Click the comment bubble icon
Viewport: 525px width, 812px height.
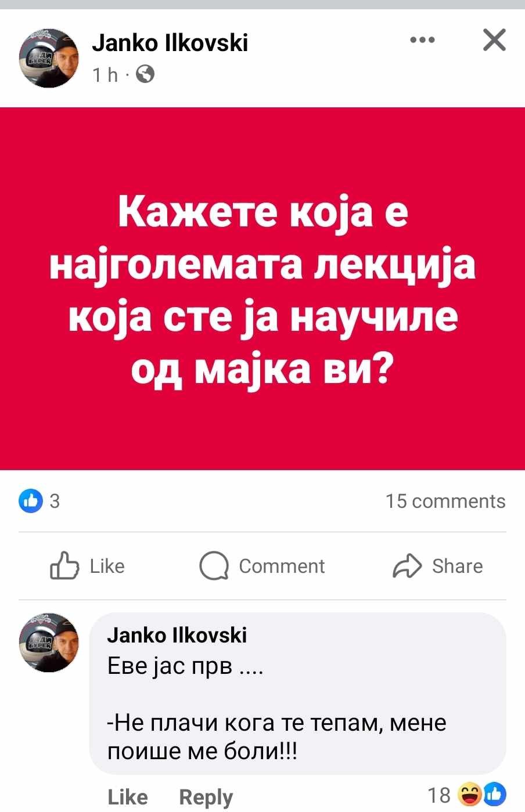pos(214,566)
